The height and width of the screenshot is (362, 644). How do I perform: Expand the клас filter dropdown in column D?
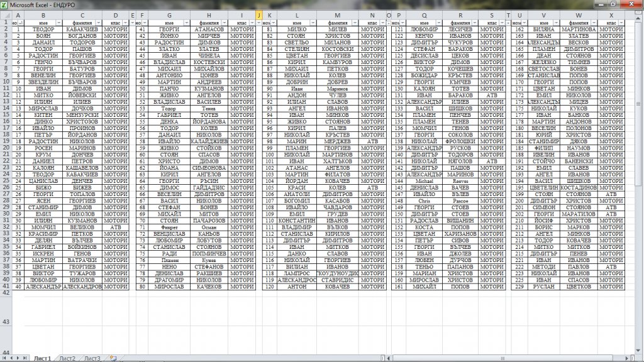[x=126, y=23]
